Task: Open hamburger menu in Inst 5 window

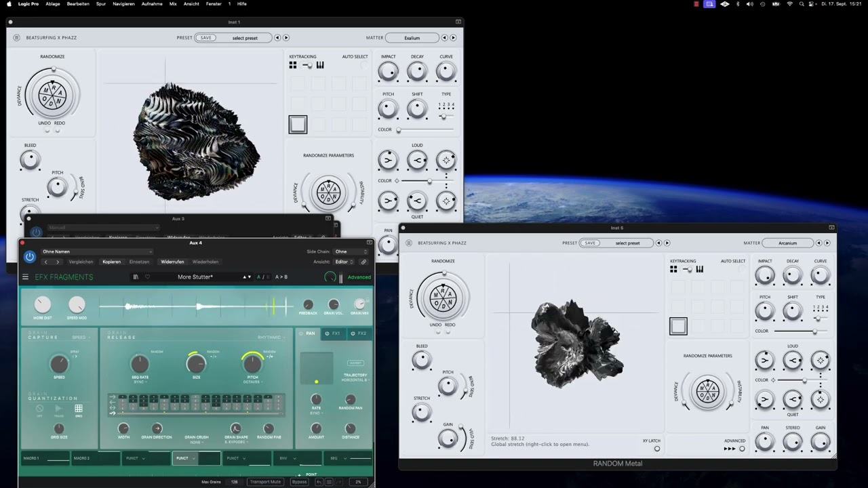Action: click(x=408, y=243)
